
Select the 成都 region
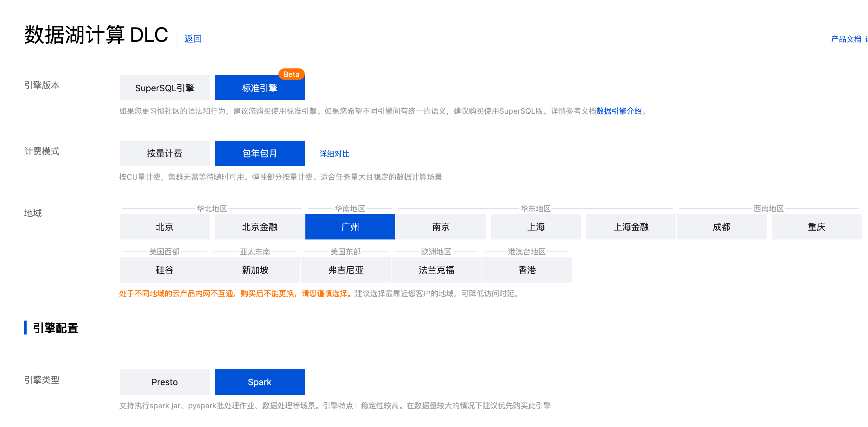[721, 227]
